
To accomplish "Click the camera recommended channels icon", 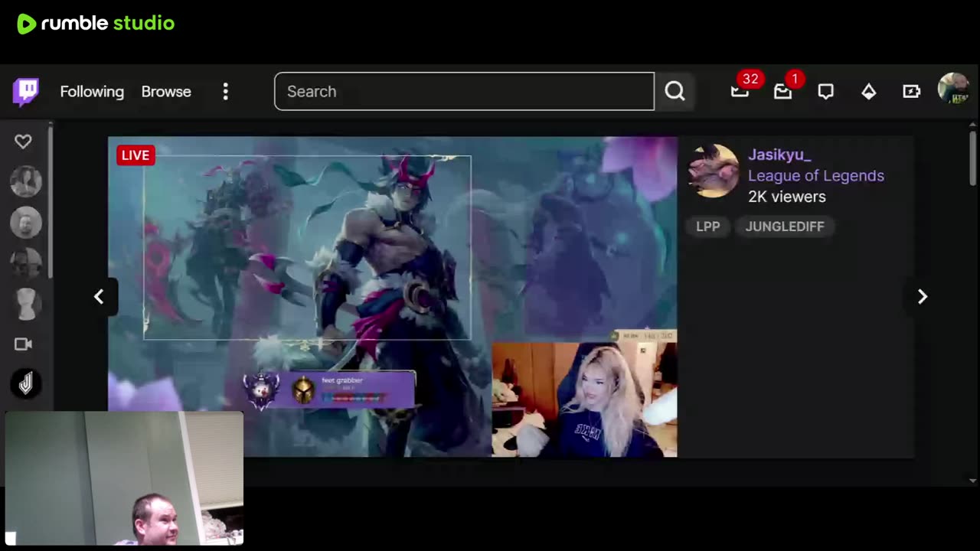I will tap(23, 344).
